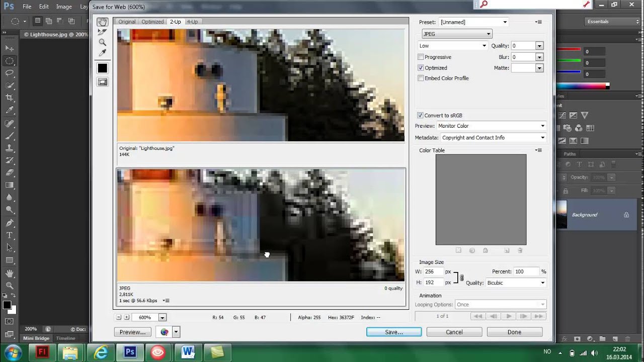Select the Zoom tool in Save for Web dialog

pyautogui.click(x=103, y=42)
